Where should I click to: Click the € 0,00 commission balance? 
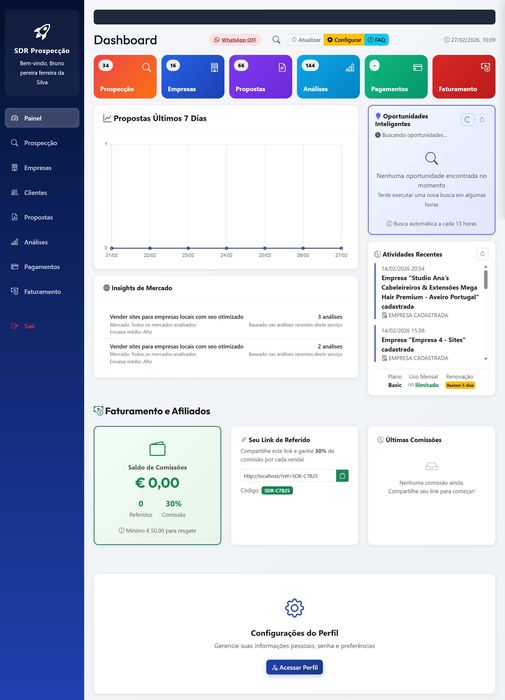(x=157, y=483)
